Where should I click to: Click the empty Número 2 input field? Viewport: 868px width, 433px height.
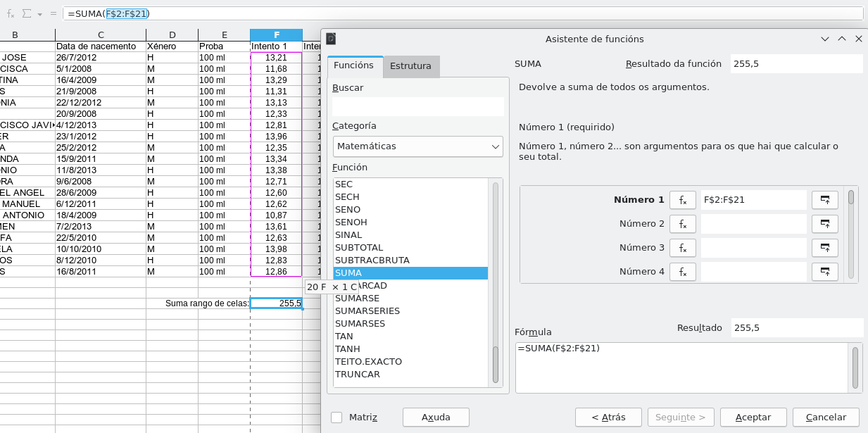[x=753, y=224]
